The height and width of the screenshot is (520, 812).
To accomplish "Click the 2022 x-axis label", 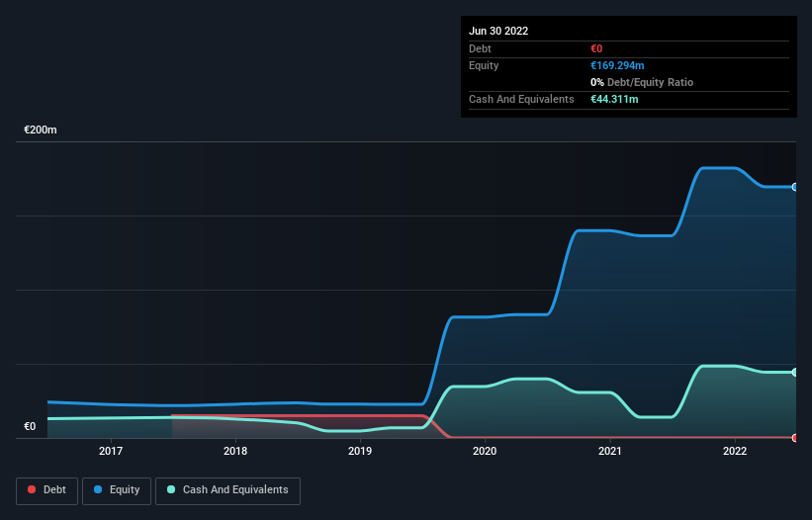I will [x=735, y=451].
